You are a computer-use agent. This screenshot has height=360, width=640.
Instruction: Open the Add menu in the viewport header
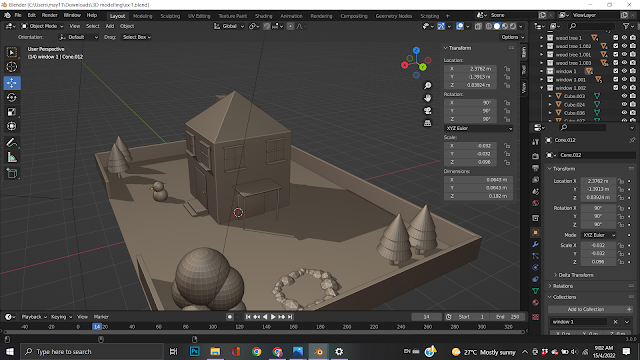point(110,26)
